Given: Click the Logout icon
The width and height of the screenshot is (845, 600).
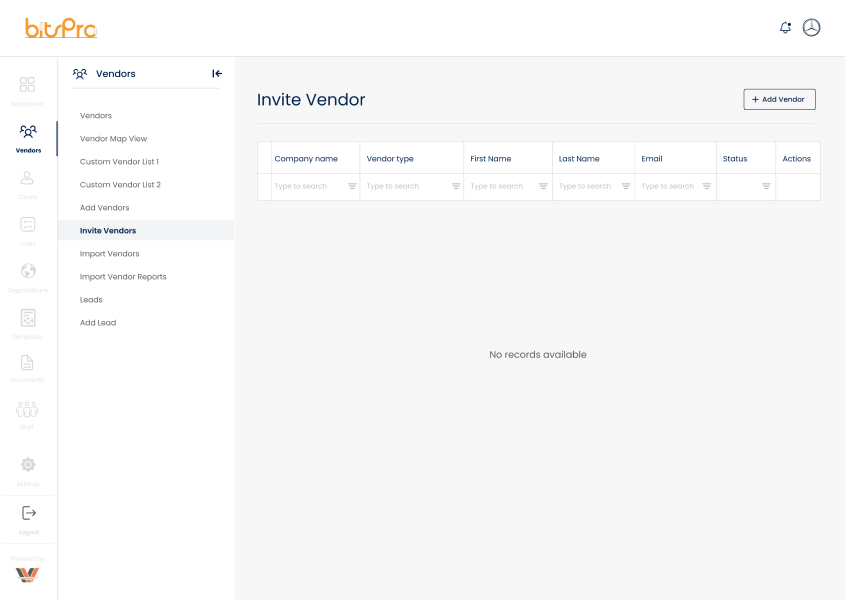Looking at the screenshot, I should click(x=29, y=513).
